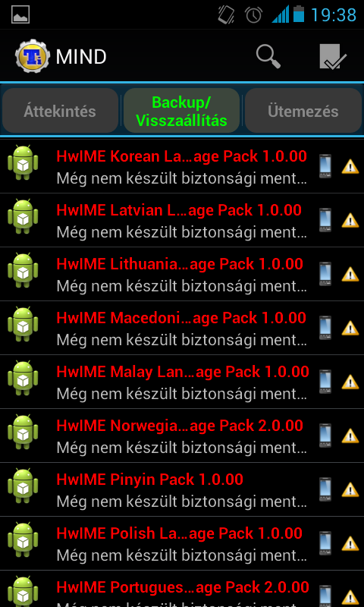Image resolution: width=364 pixels, height=607 pixels.
Task: Switch to the Áttekintés tab
Action: pos(60,111)
